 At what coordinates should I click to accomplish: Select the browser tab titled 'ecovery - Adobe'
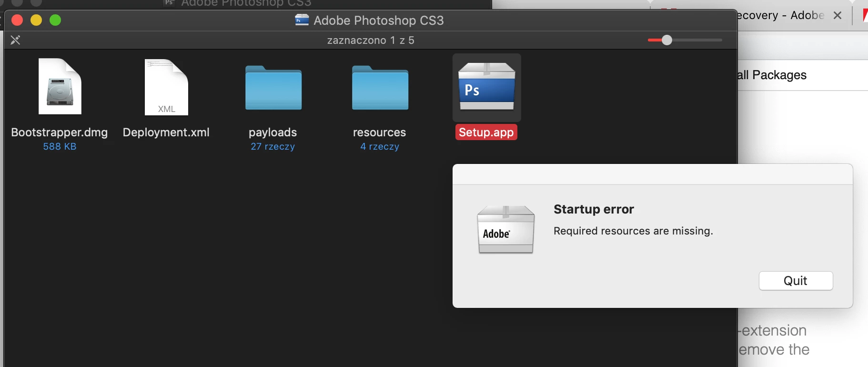click(780, 15)
